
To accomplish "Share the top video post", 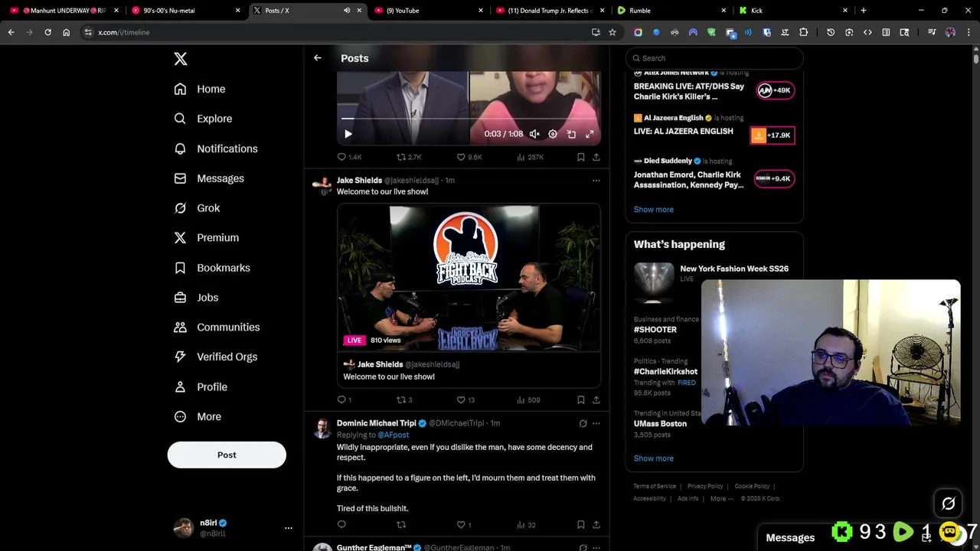I will 596,157.
